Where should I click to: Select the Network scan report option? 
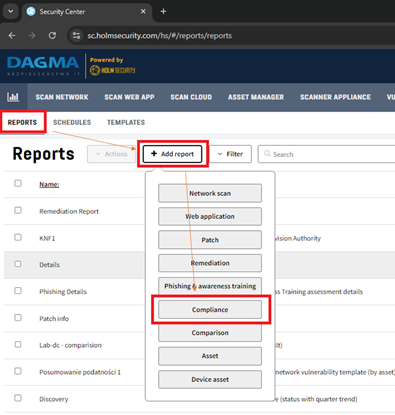click(x=210, y=193)
